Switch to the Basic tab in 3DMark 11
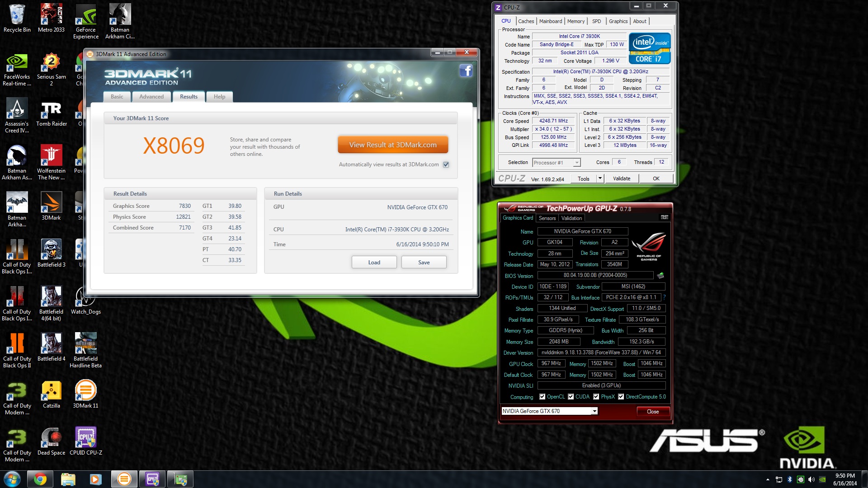868x488 pixels. pos(117,97)
